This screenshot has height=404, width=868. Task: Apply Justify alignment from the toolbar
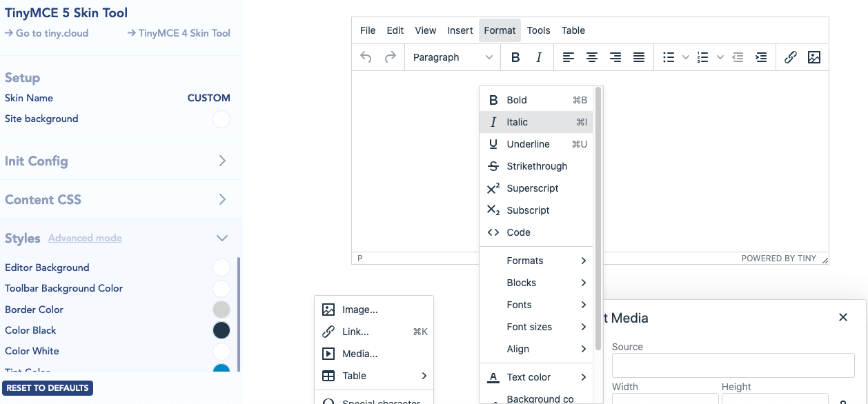click(x=639, y=57)
